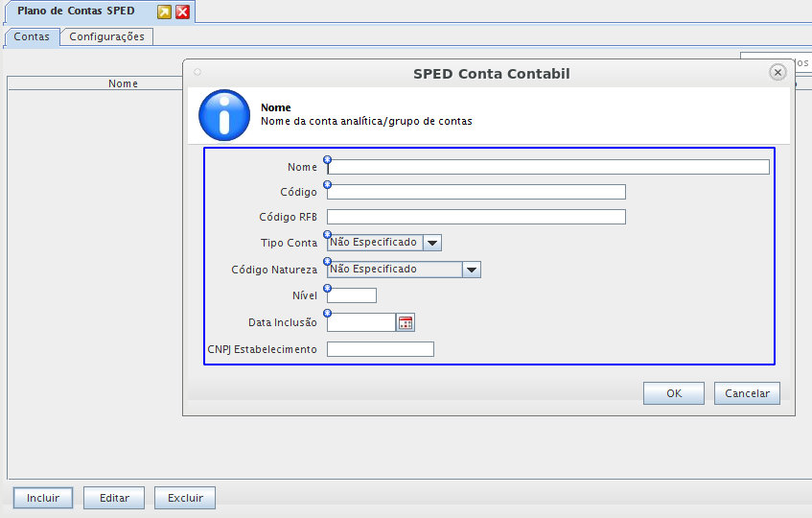Click the description 'Nome da conta analítica/grupo de contas'
This screenshot has height=518, width=812.
click(366, 121)
